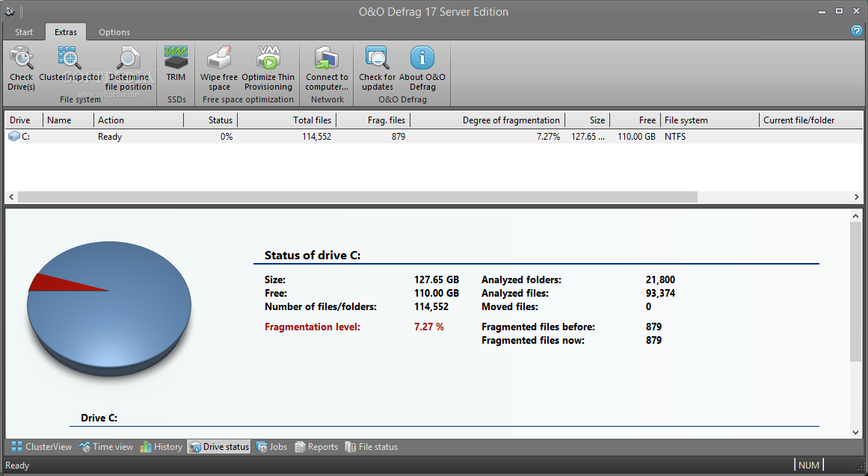The width and height of the screenshot is (868, 476).
Task: Click the 7.27% fragmentation cell in drive row
Action: (548, 136)
